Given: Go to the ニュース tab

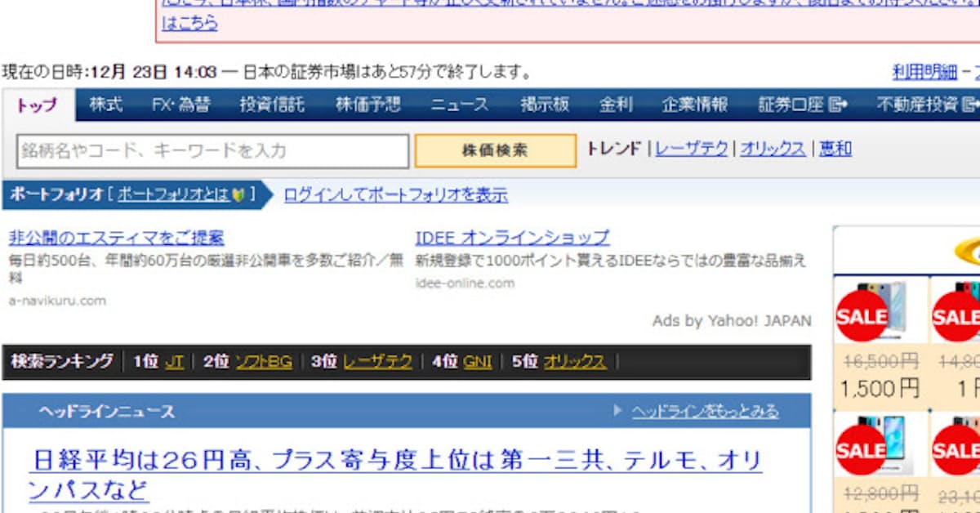Looking at the screenshot, I should (460, 105).
